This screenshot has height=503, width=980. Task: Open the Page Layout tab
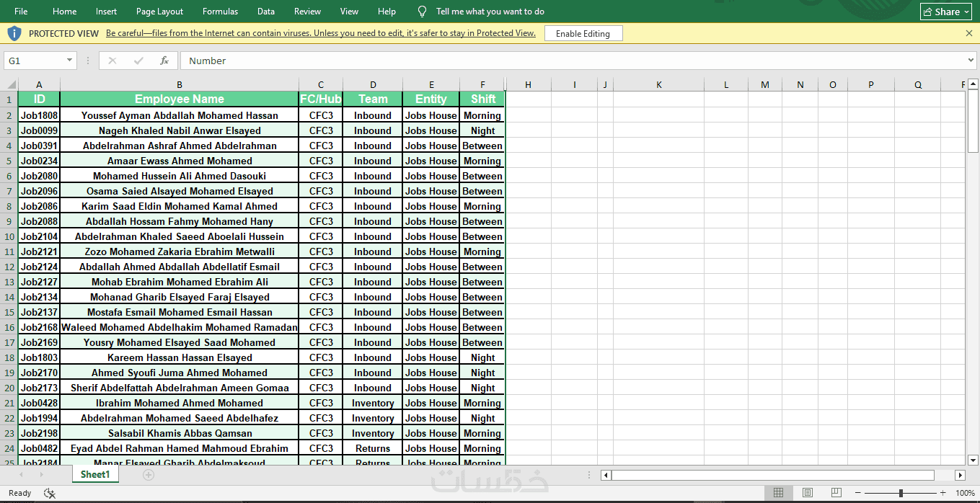coord(159,12)
